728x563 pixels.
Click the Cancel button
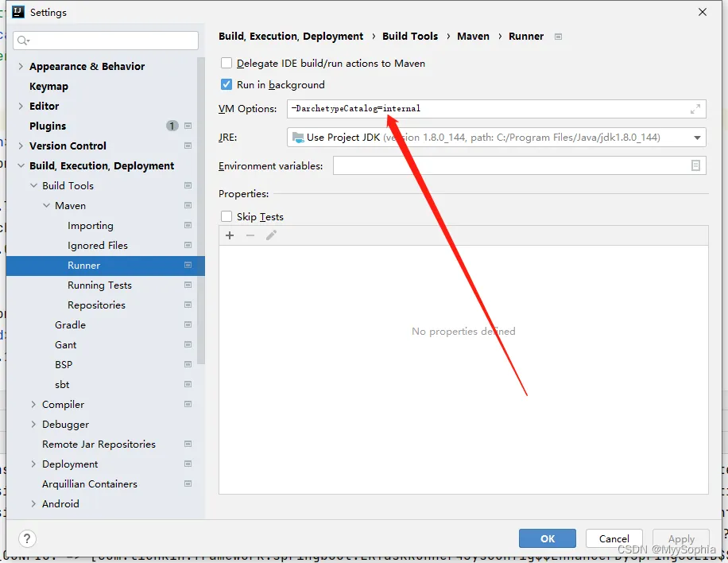tap(614, 539)
